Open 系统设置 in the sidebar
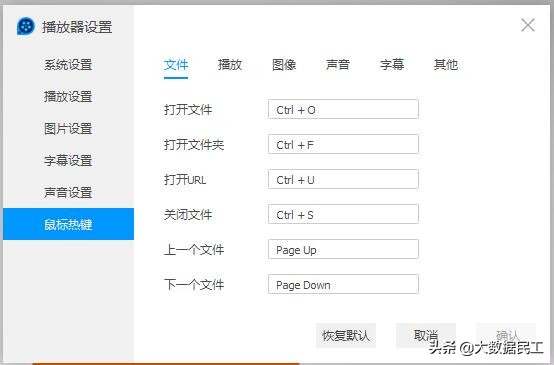This screenshot has height=365, width=554. (x=68, y=65)
